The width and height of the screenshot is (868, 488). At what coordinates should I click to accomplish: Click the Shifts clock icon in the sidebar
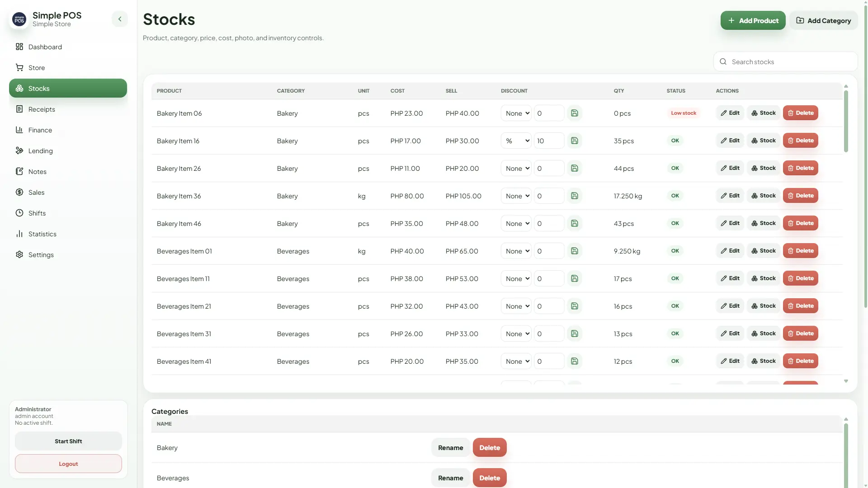pos(19,213)
